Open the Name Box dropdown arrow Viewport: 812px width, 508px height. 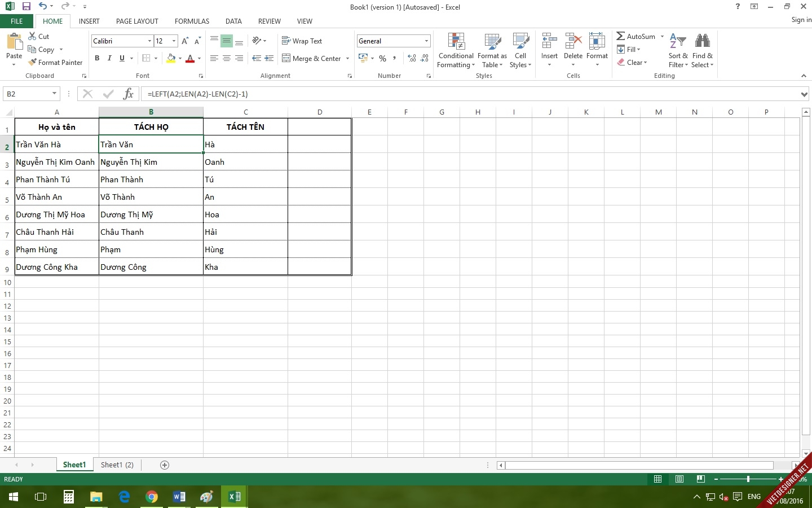tap(54, 94)
